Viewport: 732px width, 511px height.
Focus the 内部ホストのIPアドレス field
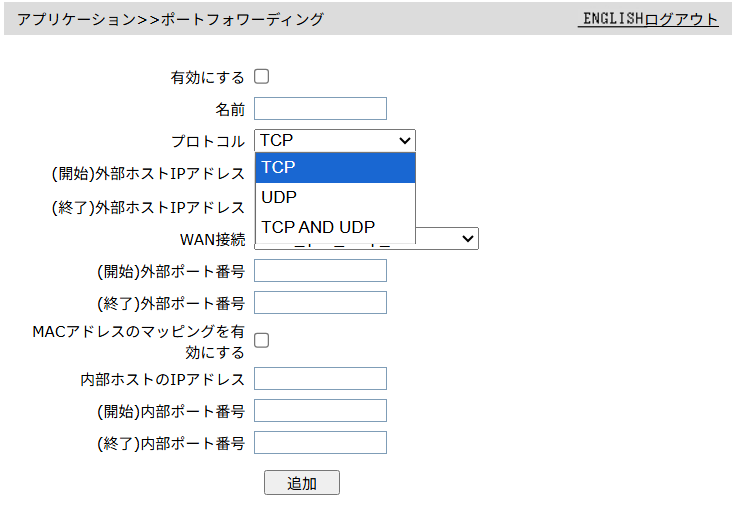tap(320, 379)
